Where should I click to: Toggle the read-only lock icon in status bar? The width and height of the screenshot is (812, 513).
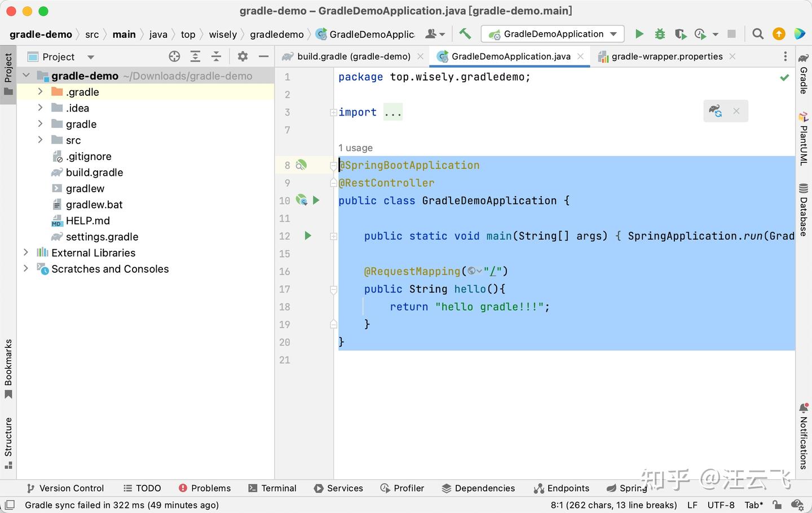pos(777,505)
